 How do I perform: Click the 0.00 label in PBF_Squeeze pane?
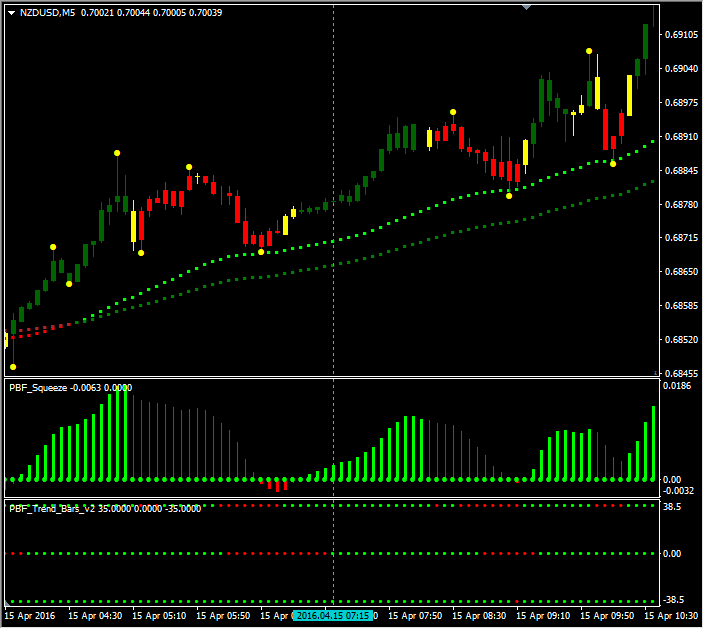click(672, 480)
